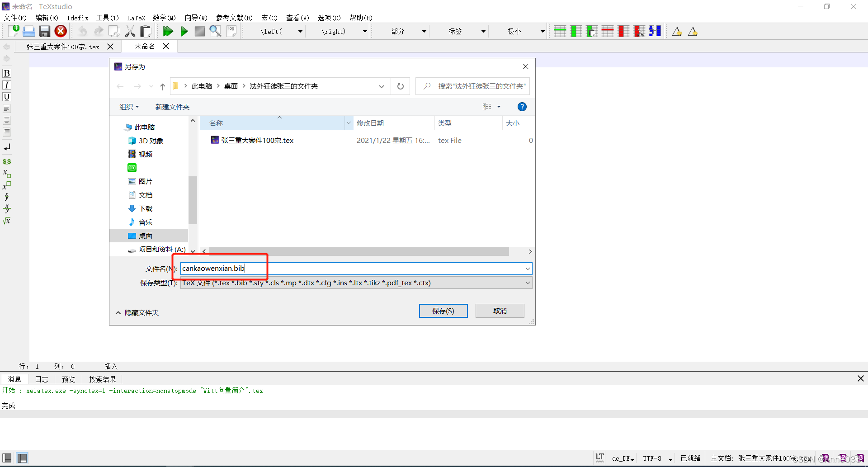Image resolution: width=868 pixels, height=467 pixels.
Task: Select 文档 in the navigation tree
Action: coord(146,195)
